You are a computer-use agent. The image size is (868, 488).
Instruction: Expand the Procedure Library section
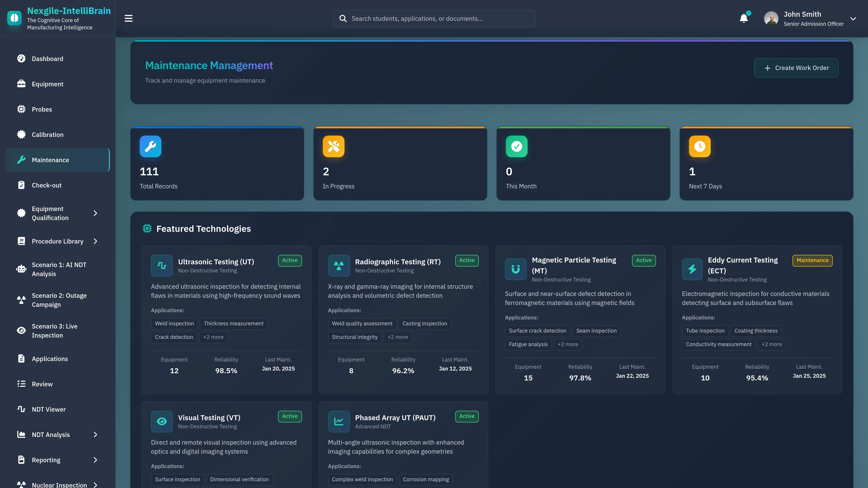pos(95,241)
